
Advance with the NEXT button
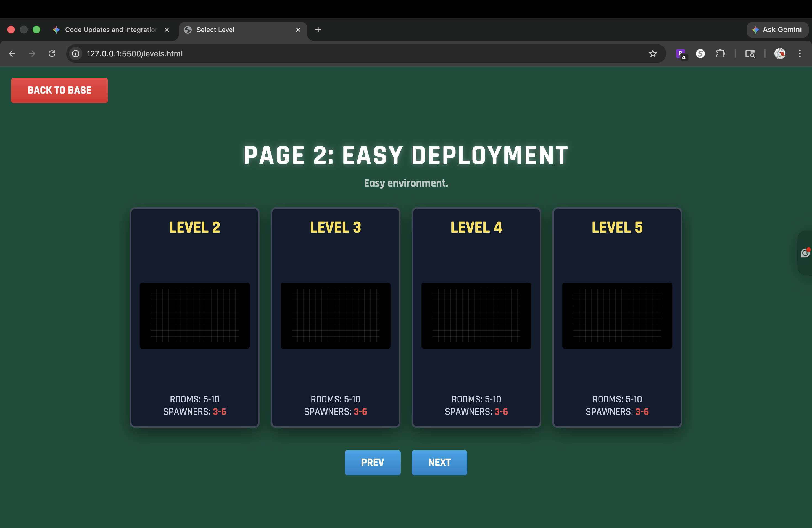click(439, 462)
